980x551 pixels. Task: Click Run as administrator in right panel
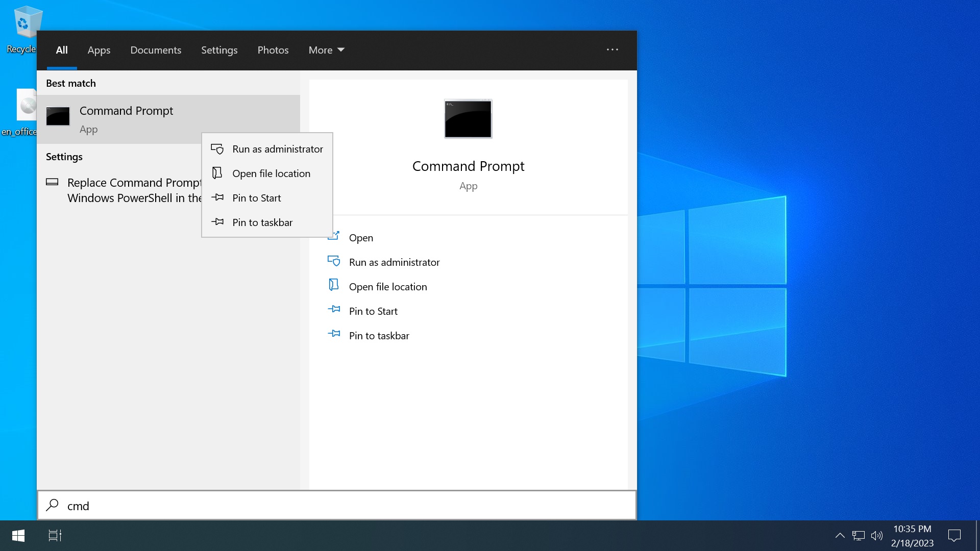click(x=394, y=262)
